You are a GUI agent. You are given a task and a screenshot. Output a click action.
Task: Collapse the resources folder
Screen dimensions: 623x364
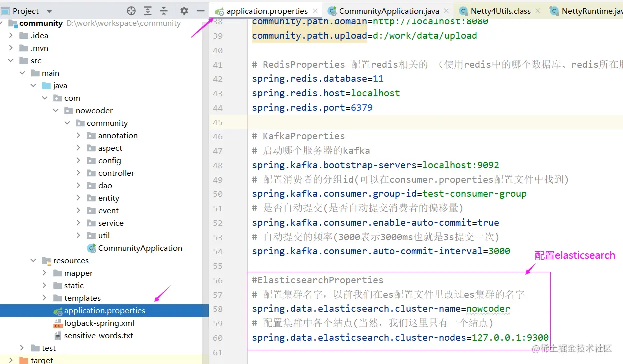pyautogui.click(x=33, y=261)
